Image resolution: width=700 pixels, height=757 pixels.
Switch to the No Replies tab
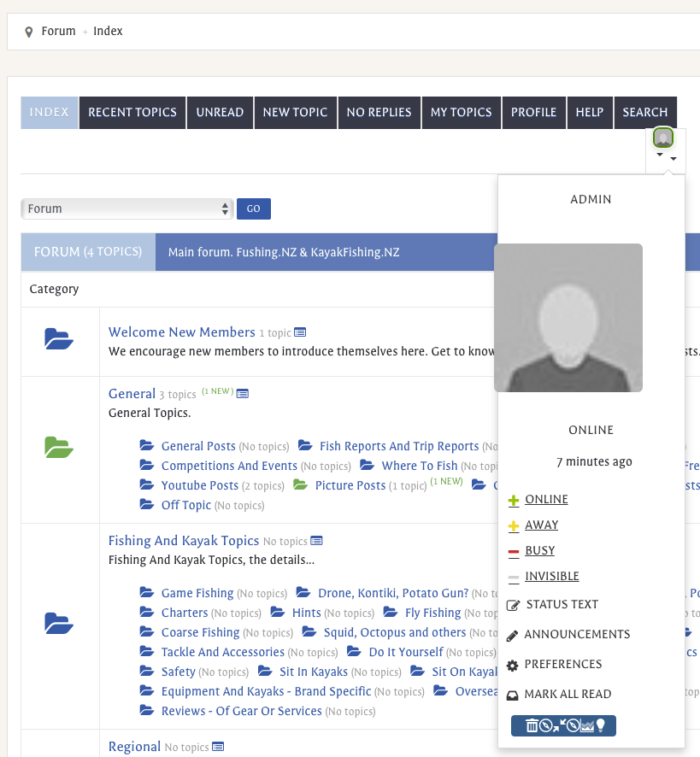point(379,113)
